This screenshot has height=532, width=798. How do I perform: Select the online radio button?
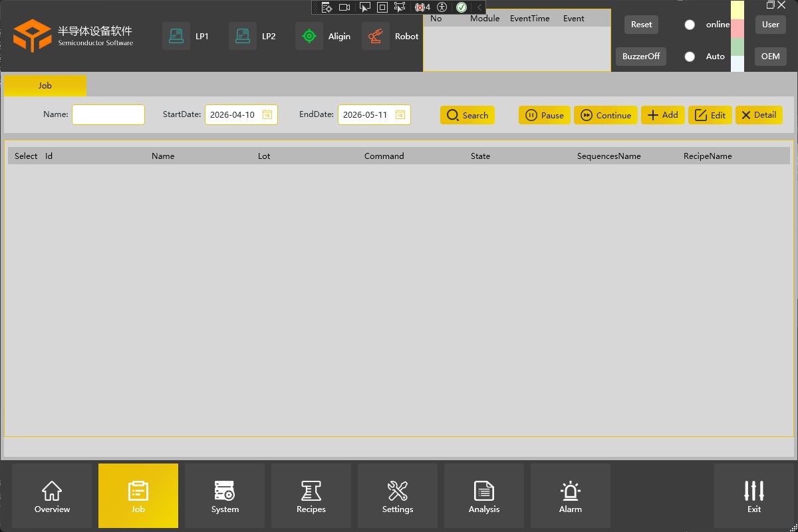pyautogui.click(x=690, y=25)
